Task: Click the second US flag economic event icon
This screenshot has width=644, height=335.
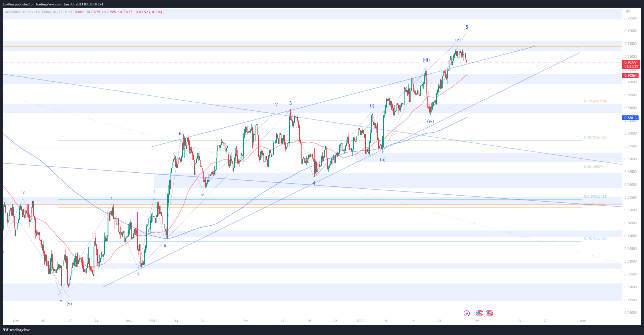Action: 489,313
